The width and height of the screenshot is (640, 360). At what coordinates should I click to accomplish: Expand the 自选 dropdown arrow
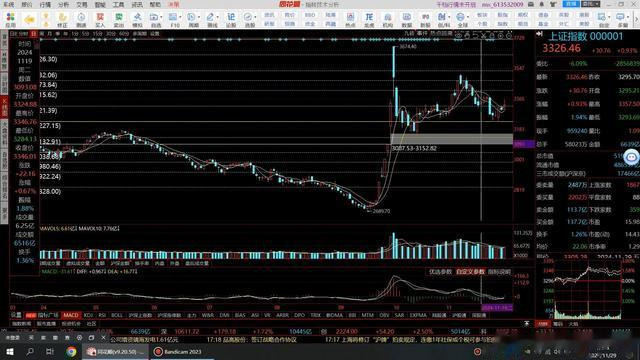161,17
